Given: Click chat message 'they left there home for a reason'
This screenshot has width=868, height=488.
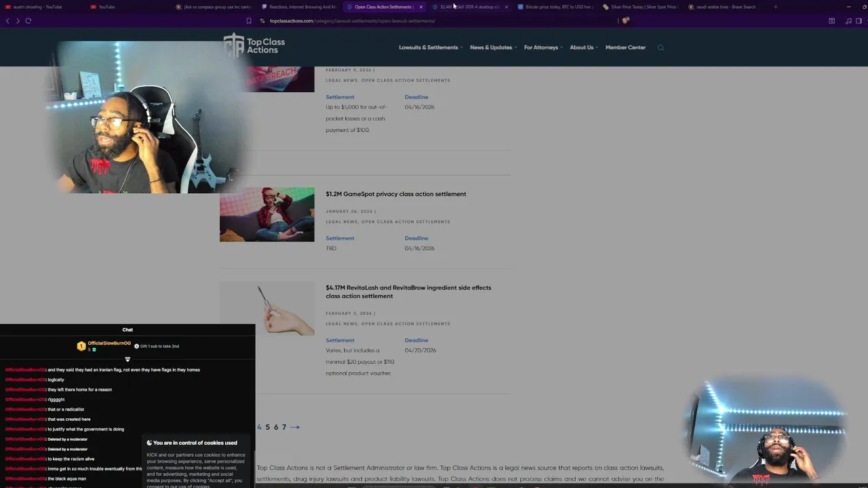Looking at the screenshot, I should tap(79, 390).
